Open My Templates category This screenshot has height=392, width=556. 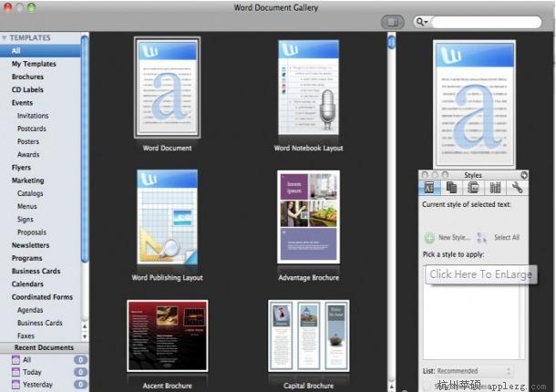(34, 64)
